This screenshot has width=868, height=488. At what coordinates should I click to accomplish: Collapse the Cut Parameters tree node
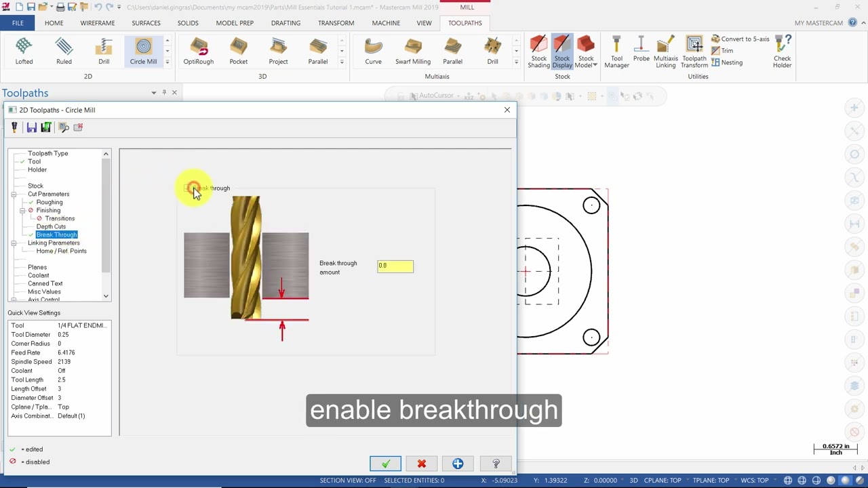(x=14, y=194)
